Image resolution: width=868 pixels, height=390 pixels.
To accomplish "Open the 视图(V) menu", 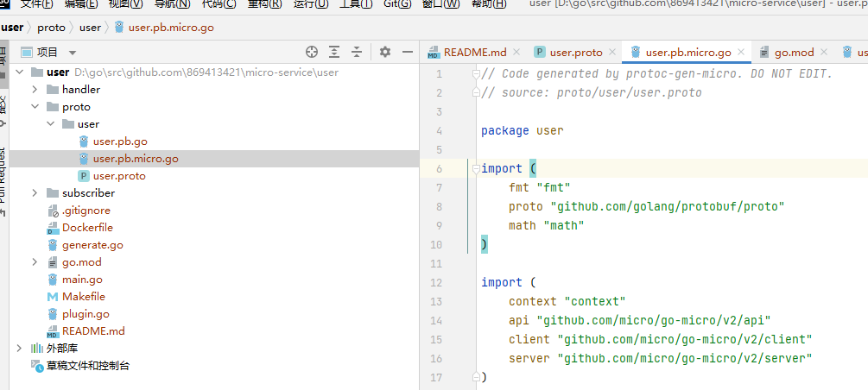I will click(x=125, y=4).
